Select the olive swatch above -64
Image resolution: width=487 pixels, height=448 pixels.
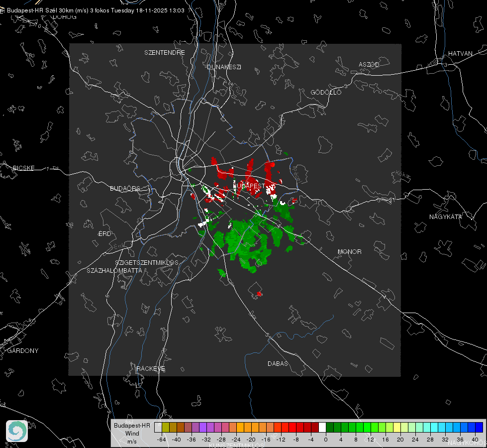[166, 427]
